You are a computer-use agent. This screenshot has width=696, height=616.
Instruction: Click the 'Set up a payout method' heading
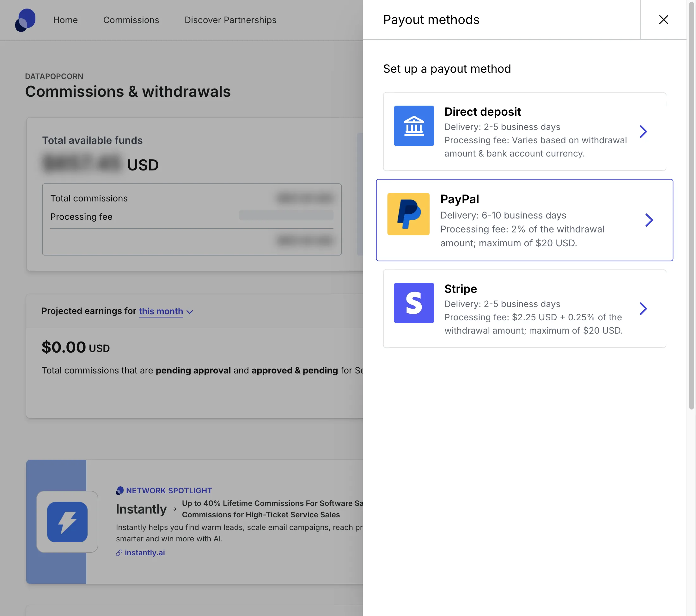coord(447,69)
